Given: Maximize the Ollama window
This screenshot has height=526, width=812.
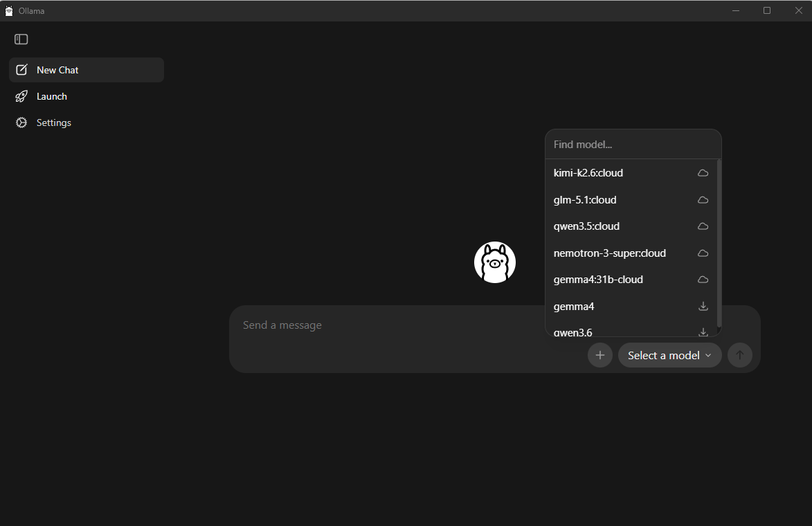Looking at the screenshot, I should [767, 10].
